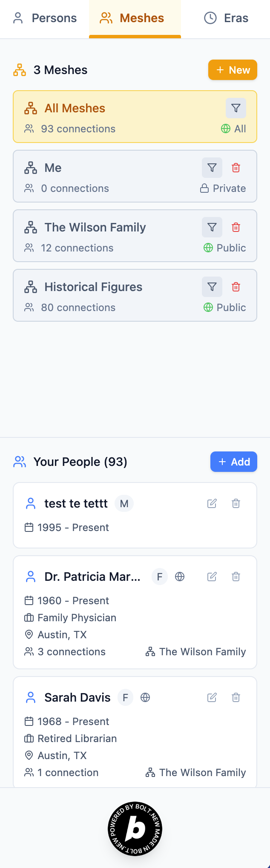Edit the test te tettt person
Viewport: 270px width, 868px height.
212,504
